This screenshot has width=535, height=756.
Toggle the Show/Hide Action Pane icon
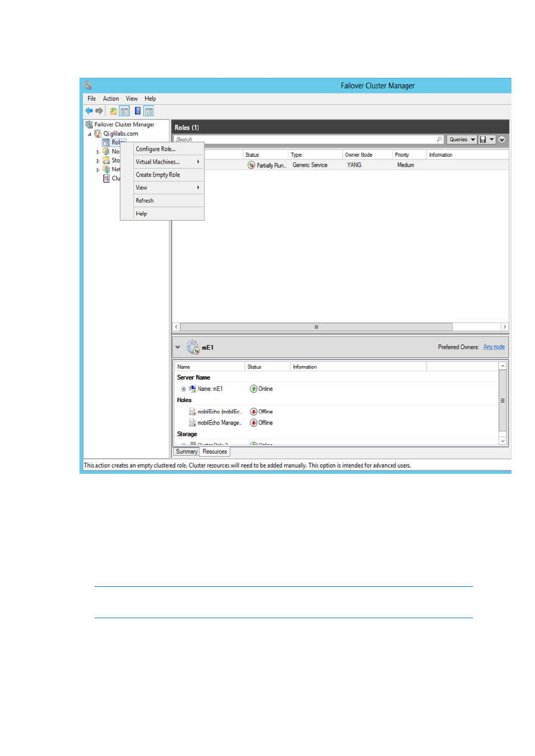[x=148, y=111]
